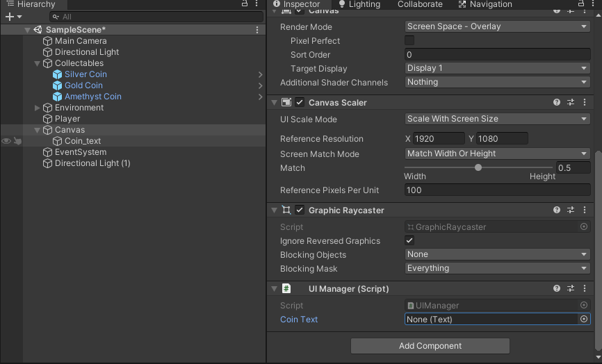The height and width of the screenshot is (364, 602).
Task: Switch to the Lighting tab
Action: click(359, 4)
